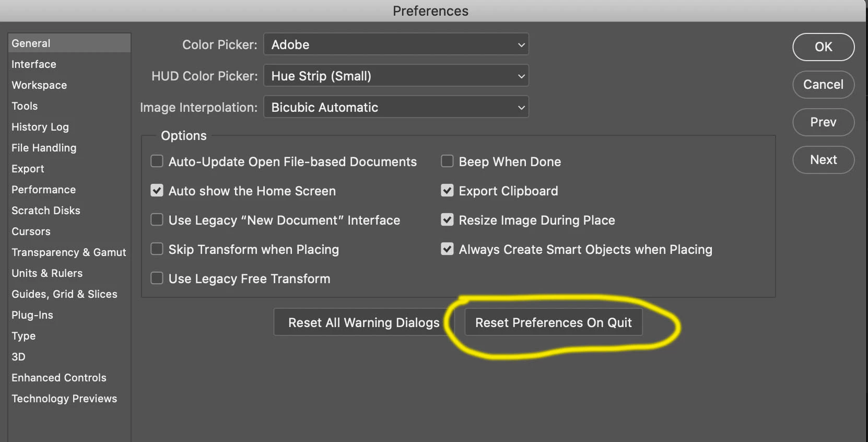The image size is (868, 442).
Task: Click Reset All Warning Dialogs button
Action: (364, 322)
